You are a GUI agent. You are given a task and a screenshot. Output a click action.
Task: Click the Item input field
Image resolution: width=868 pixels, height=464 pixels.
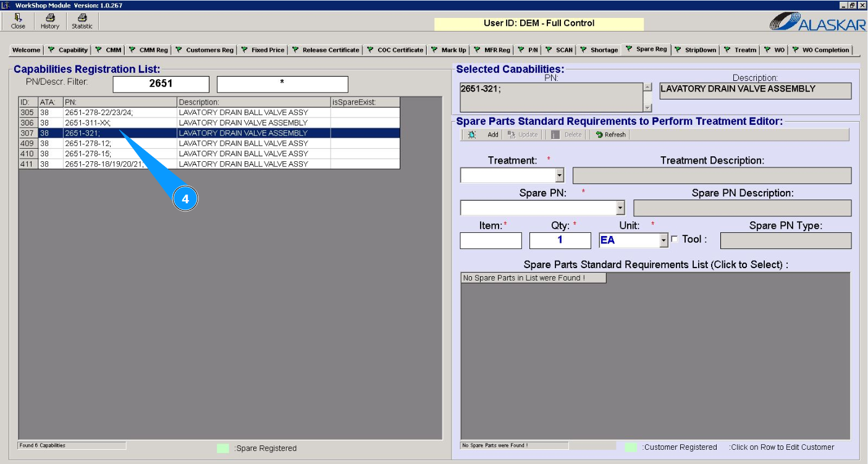491,240
